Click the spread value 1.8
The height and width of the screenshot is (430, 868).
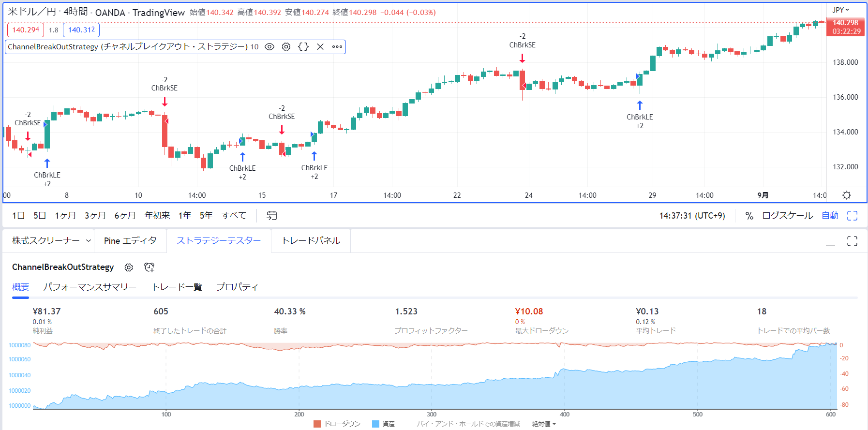[x=54, y=30]
